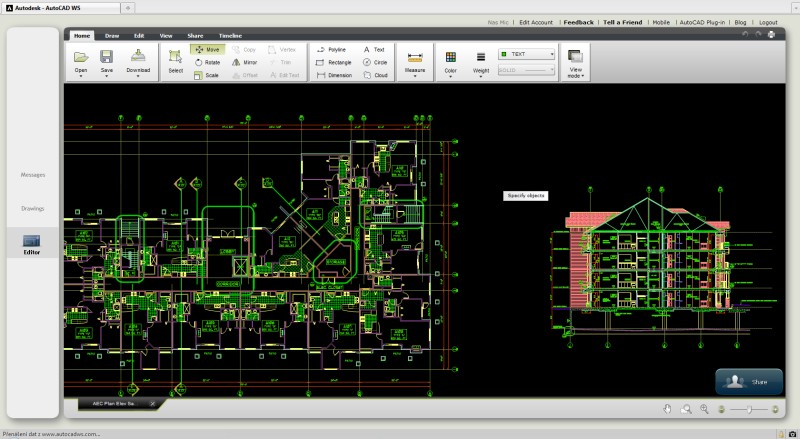
Task: Select the Rectangle drawing tool
Action: coord(332,62)
